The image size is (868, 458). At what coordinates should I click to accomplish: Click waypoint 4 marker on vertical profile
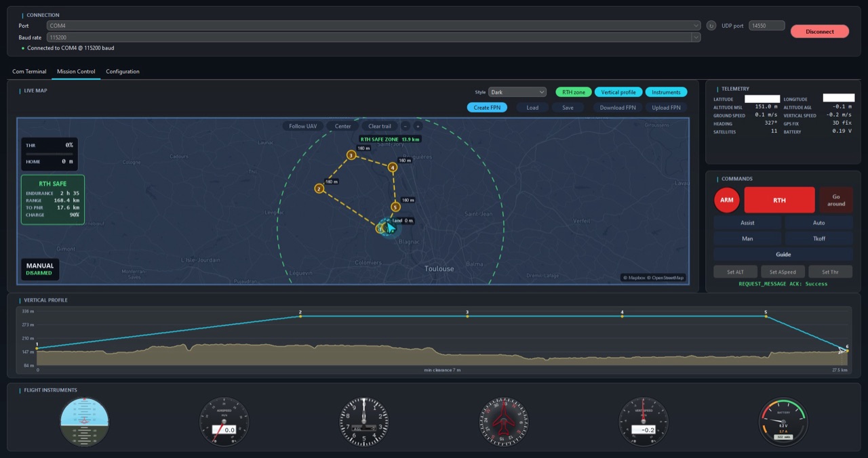[x=622, y=316]
